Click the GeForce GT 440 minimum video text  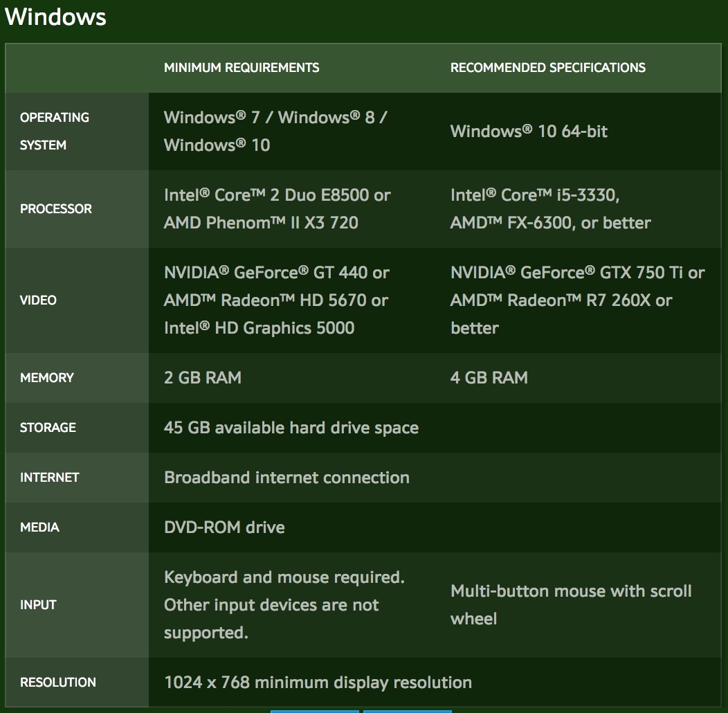(276, 273)
